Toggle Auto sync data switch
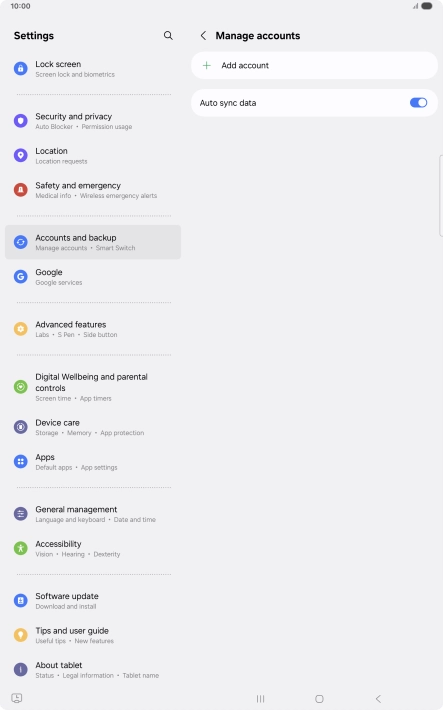Viewport: 443px width, 710px height. [419, 103]
